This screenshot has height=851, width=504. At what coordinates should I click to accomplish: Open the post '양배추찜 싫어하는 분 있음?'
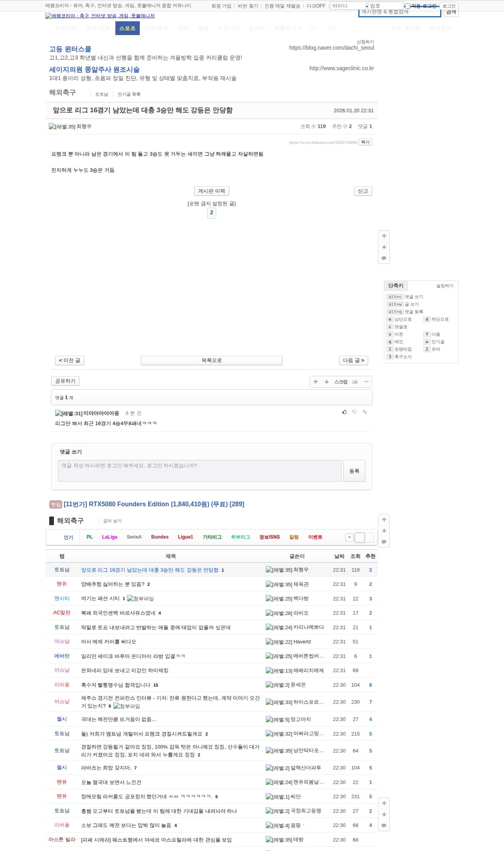click(113, 584)
